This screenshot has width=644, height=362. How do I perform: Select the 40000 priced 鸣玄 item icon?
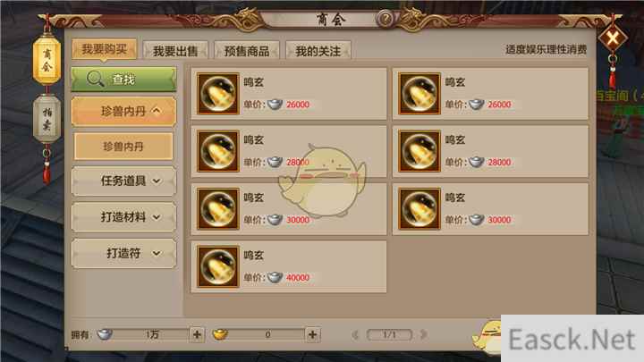[217, 266]
